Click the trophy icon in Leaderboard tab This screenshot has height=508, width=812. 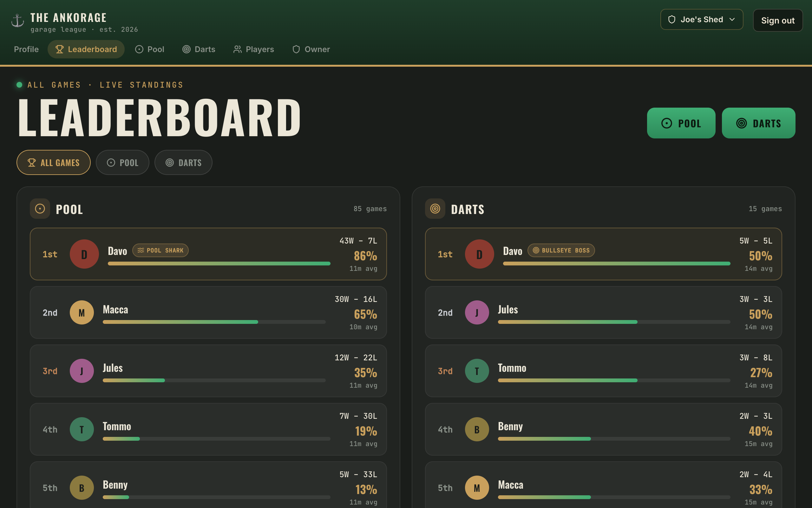click(59, 50)
